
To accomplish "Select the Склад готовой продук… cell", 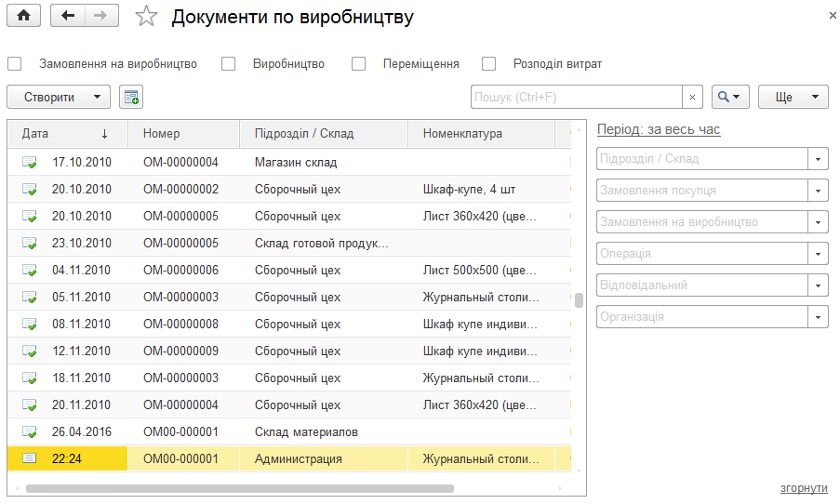I will pyautogui.click(x=322, y=243).
